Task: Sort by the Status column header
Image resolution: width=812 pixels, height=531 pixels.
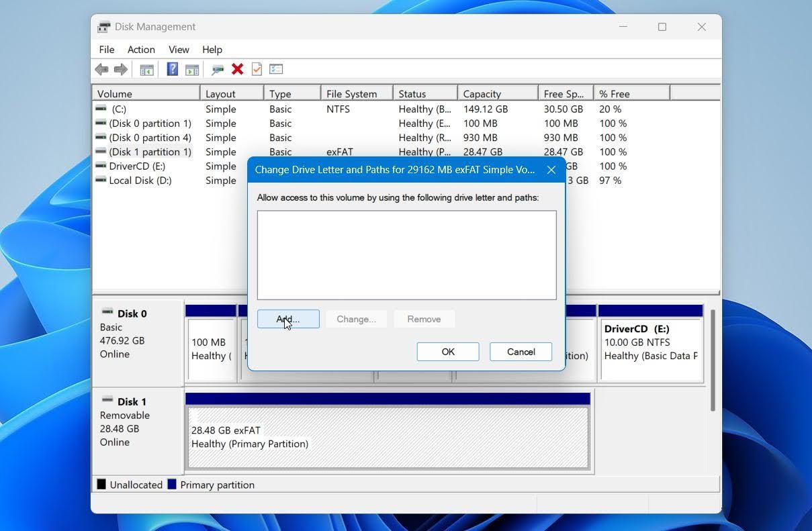Action: click(x=425, y=94)
